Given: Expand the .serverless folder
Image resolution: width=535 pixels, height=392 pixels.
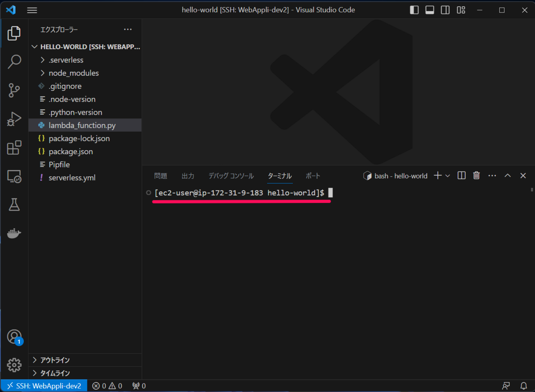Looking at the screenshot, I should click(x=86, y=60).
